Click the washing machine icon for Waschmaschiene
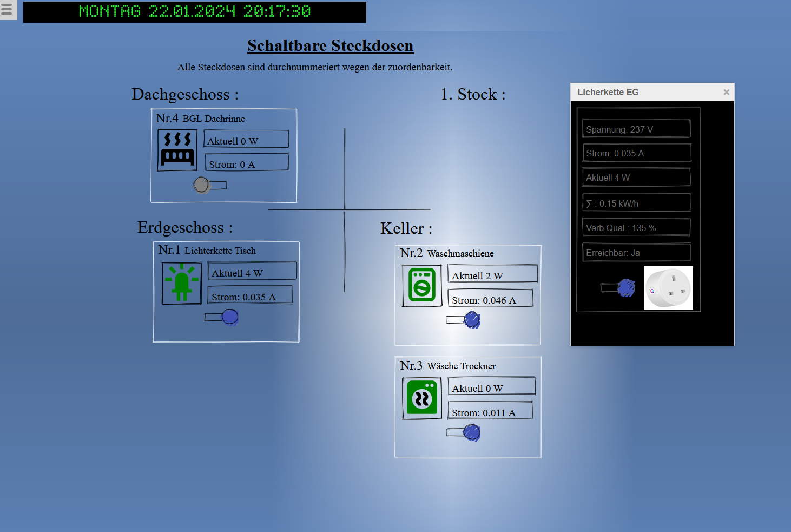 click(422, 285)
